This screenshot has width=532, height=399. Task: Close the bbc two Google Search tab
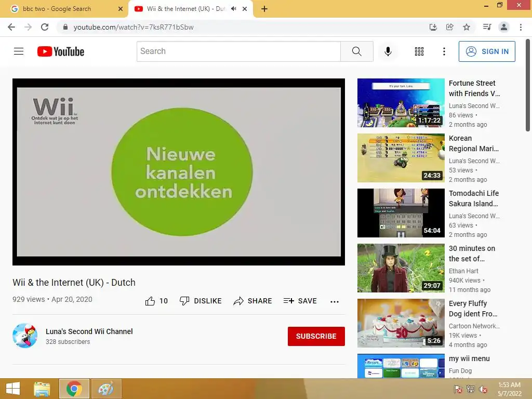(121, 9)
